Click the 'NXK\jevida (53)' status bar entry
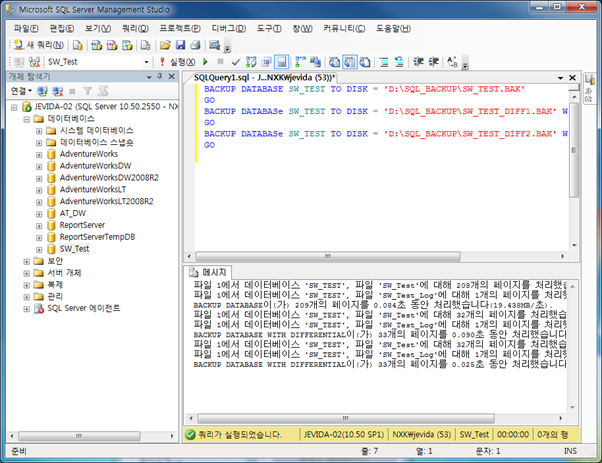This screenshot has width=602, height=463. 422,434
